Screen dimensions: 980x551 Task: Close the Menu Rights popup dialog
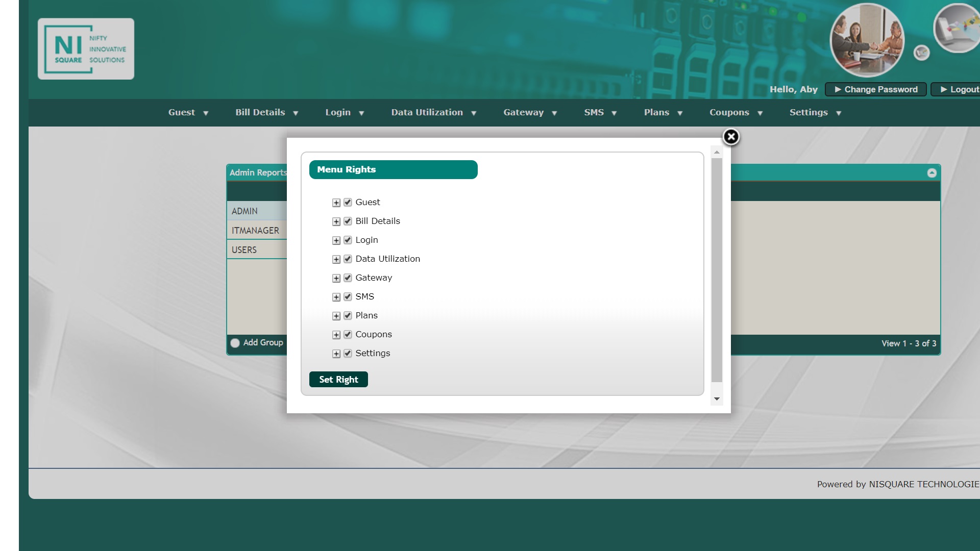[x=731, y=137]
